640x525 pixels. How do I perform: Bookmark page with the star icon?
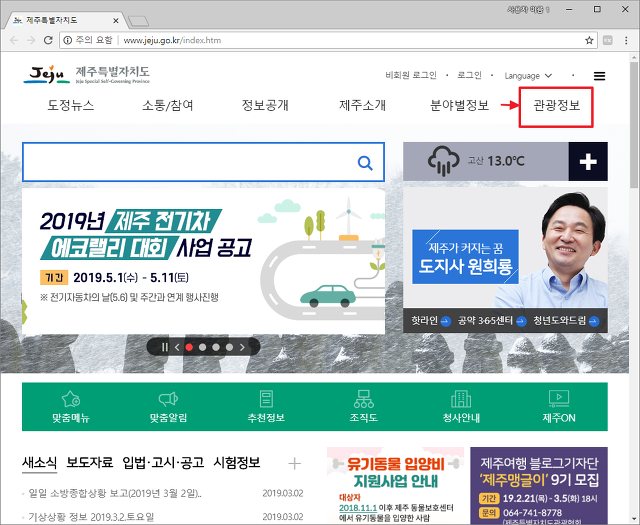point(589,40)
